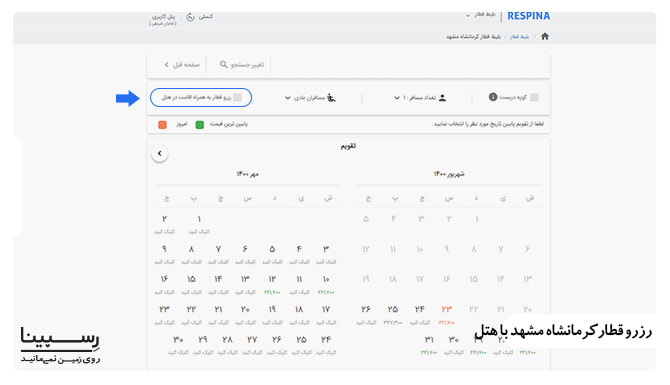
Task: Open the بلیط قطار breadcrumb link
Action: (x=519, y=37)
